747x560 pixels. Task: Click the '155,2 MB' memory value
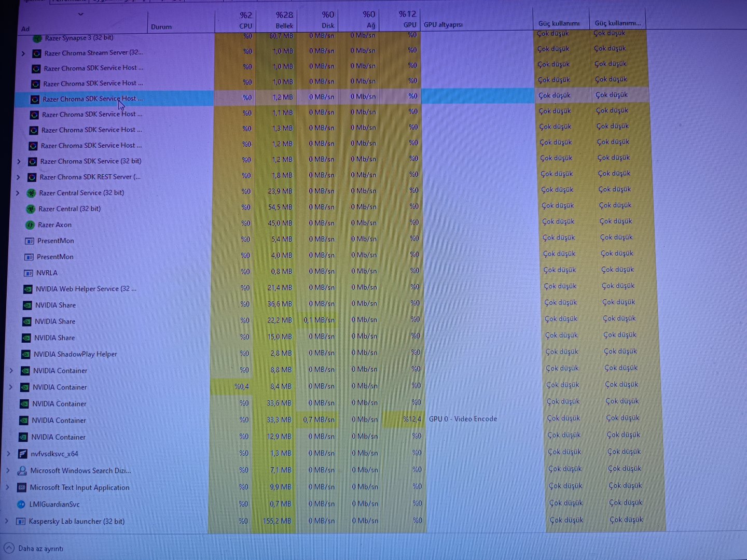pyautogui.click(x=277, y=521)
